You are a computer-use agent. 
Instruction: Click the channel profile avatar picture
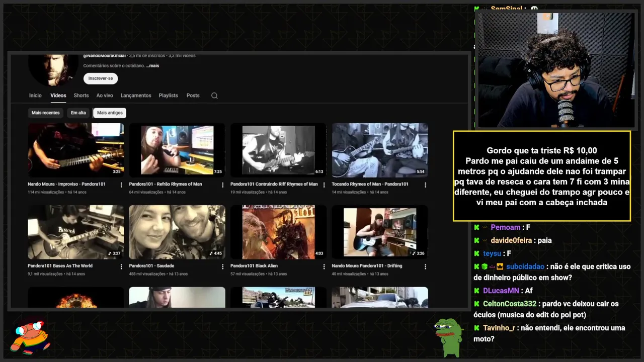tap(53, 69)
